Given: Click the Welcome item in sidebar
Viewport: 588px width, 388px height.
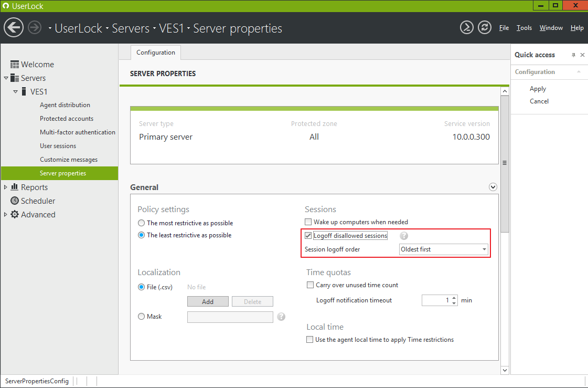Looking at the screenshot, I should (37, 65).
